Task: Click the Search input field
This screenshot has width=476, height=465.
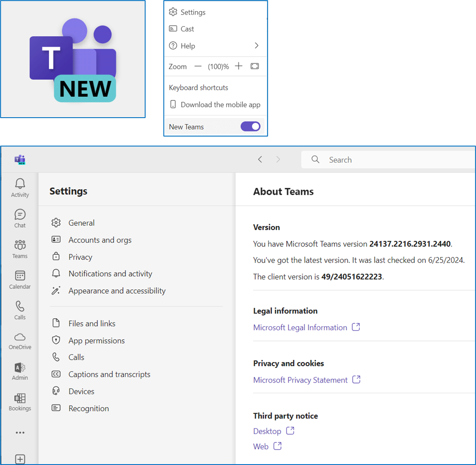Action: tap(387, 160)
